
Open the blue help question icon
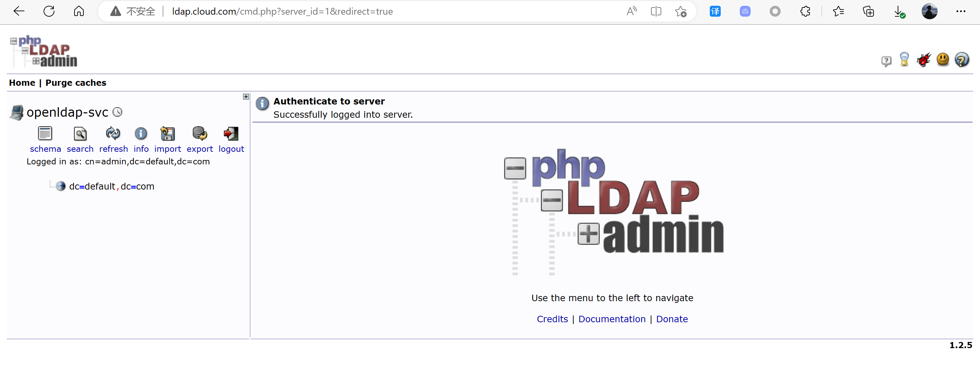[962, 60]
